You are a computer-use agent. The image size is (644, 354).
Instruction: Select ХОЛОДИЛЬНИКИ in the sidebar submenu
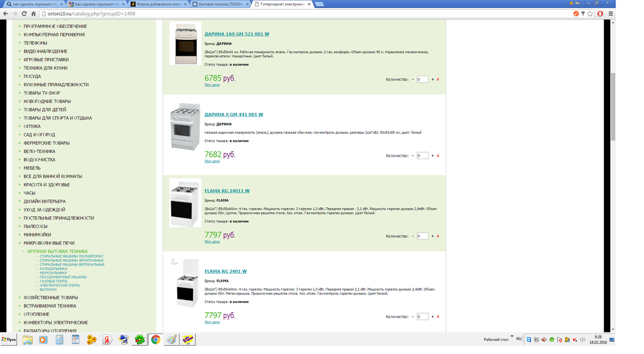(x=53, y=269)
